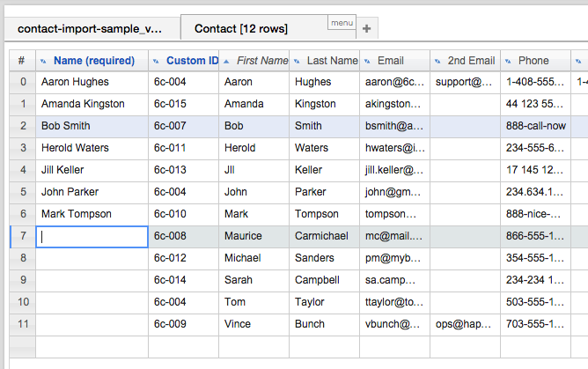Viewport: 588px width, 369px height.
Task: Select row number 2 header
Action: [21, 126]
